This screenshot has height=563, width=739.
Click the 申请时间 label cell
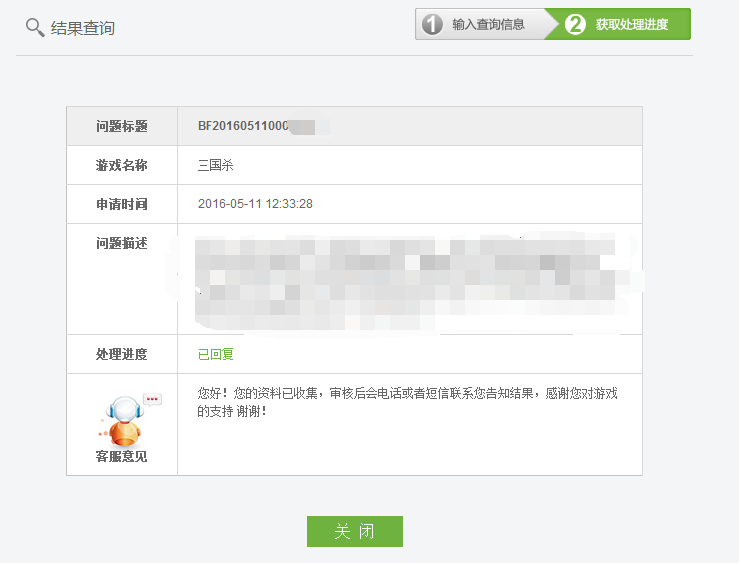(122, 204)
